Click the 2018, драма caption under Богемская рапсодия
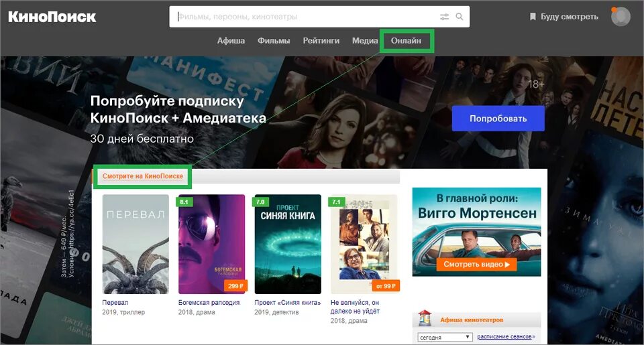 [197, 312]
